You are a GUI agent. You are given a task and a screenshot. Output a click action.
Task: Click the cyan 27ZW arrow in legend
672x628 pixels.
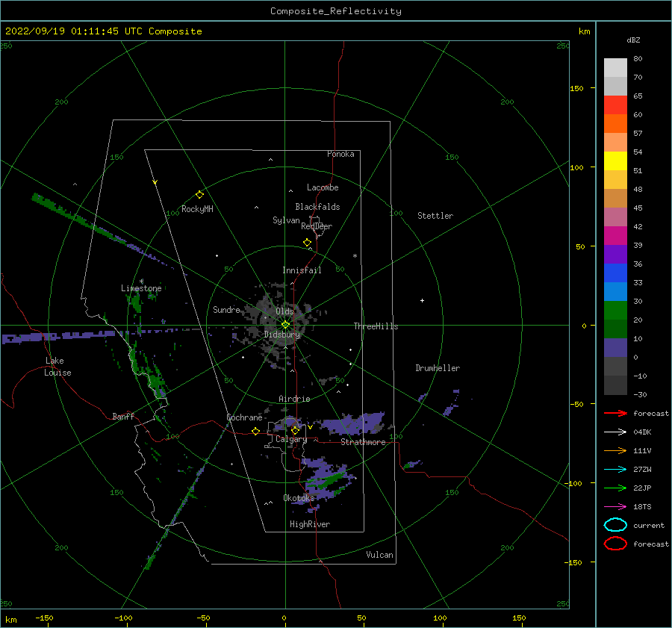(x=615, y=470)
